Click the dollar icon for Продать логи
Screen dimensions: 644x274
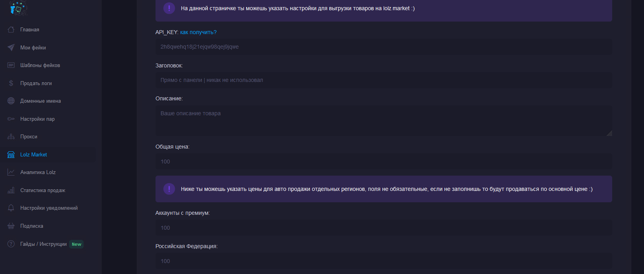point(11,83)
